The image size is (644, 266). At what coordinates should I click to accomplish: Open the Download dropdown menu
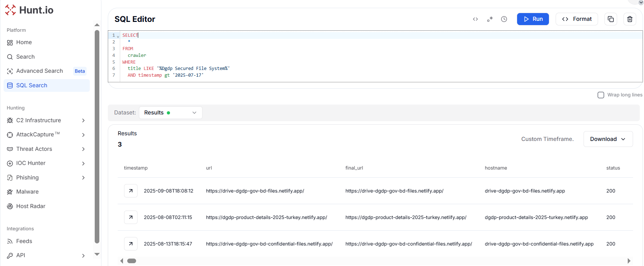[x=608, y=139]
